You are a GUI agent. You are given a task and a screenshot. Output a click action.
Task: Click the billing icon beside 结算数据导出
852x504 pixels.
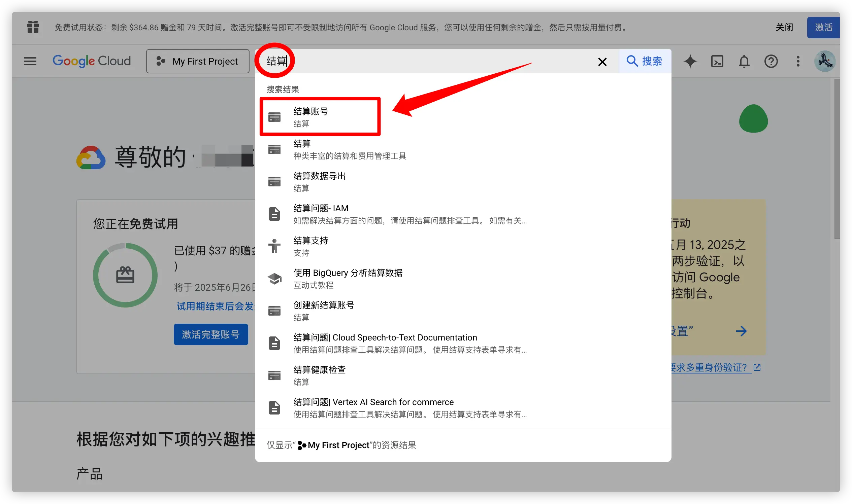tap(274, 182)
